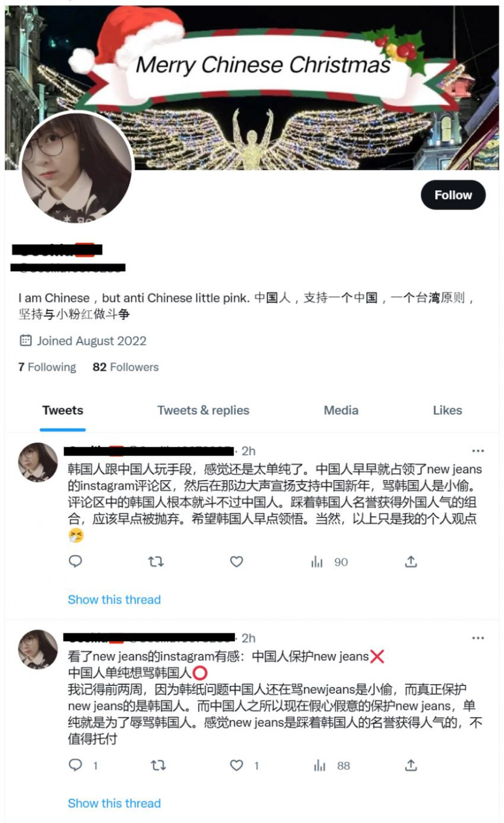Open the large profile avatar picture

pos(77,167)
